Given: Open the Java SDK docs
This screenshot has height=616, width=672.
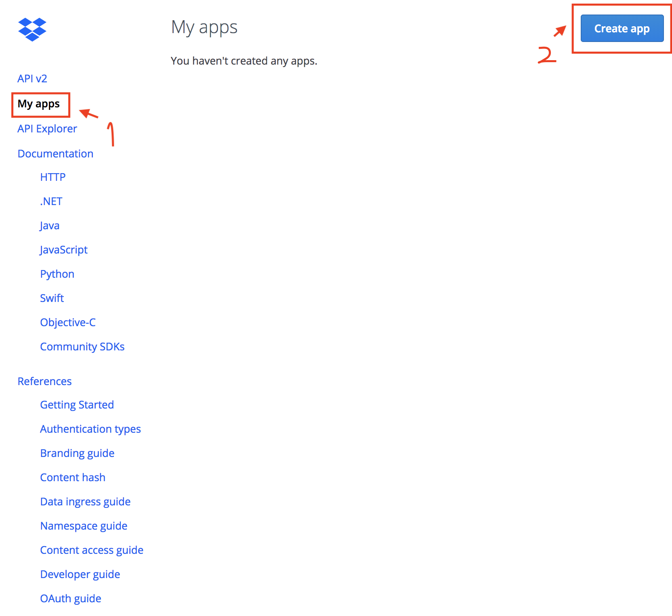Looking at the screenshot, I should click(49, 225).
